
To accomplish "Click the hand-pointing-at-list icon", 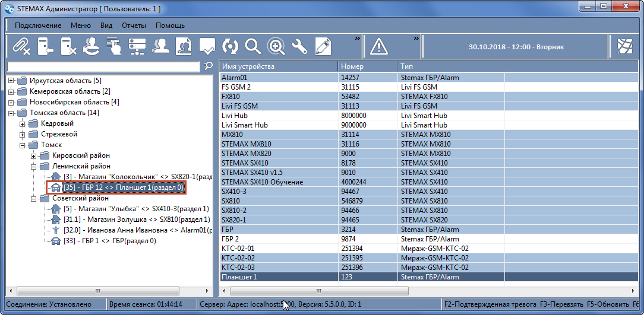I will pyautogui.click(x=115, y=46).
